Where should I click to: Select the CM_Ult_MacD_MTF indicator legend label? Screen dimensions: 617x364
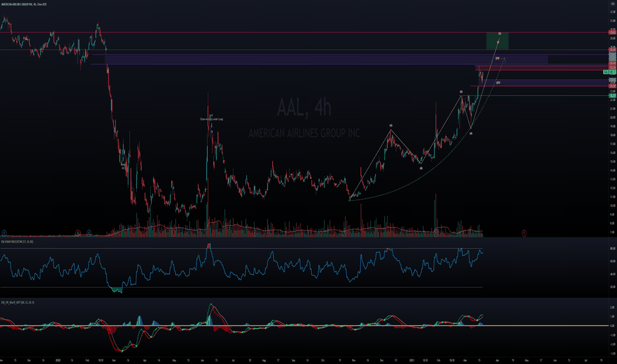point(17,302)
